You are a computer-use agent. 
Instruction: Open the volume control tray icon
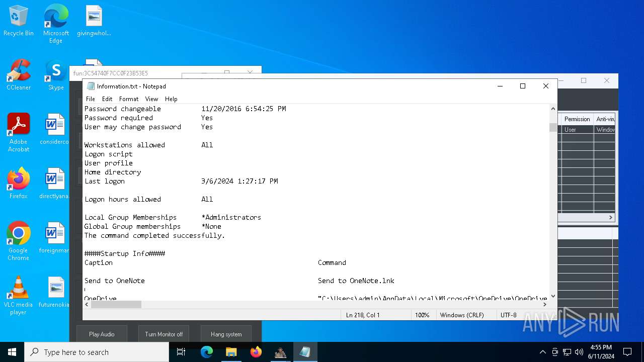click(x=579, y=352)
